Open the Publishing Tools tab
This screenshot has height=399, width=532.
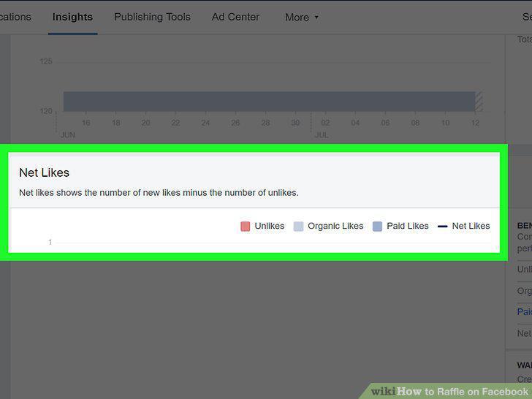[152, 17]
